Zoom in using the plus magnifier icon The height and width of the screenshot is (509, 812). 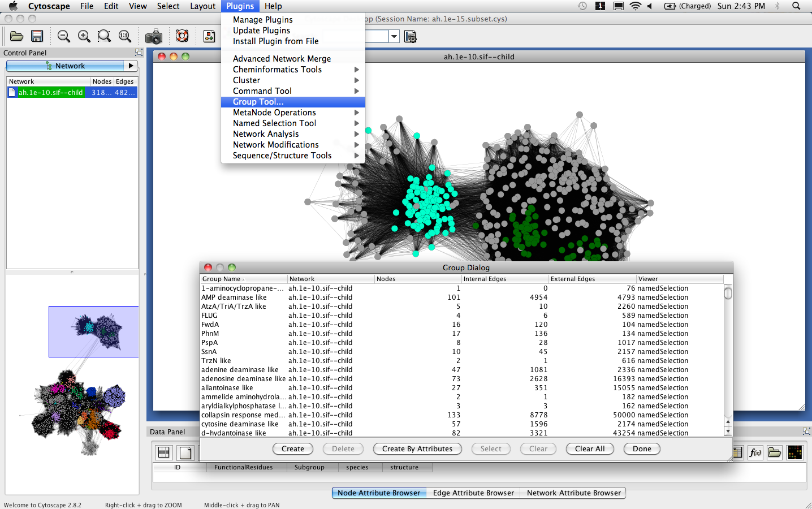tap(84, 37)
